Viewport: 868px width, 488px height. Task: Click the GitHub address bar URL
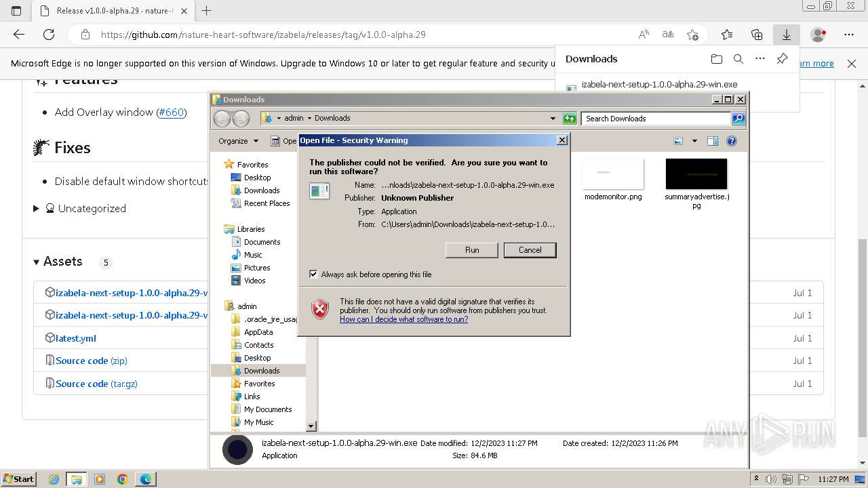263,35
